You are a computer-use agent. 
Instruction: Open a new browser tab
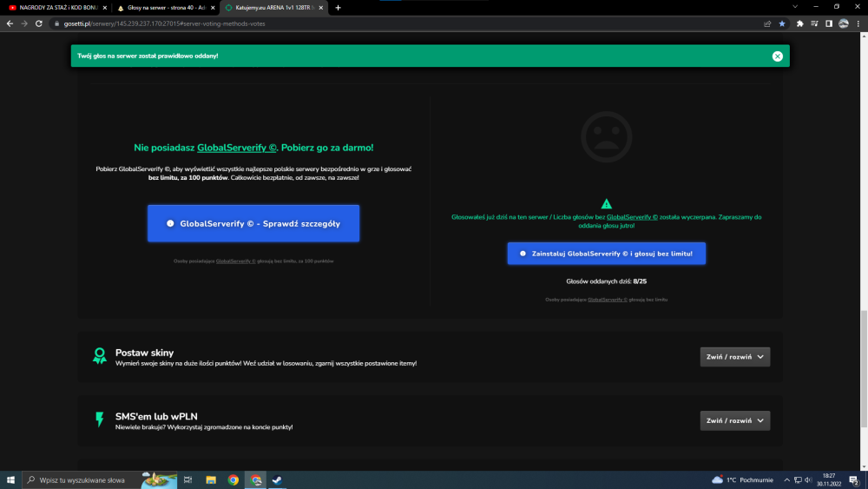[338, 8]
